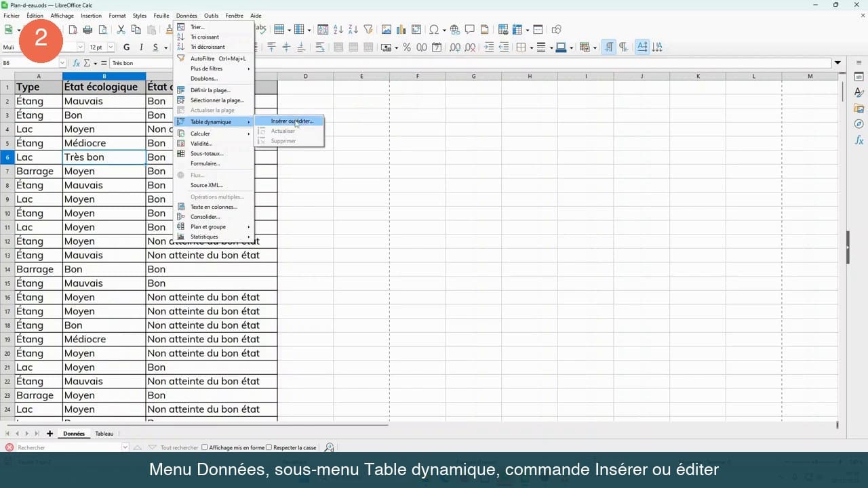This screenshot has height=488, width=868.
Task: Click the Sort dialog icon in toolbar
Action: [323, 30]
